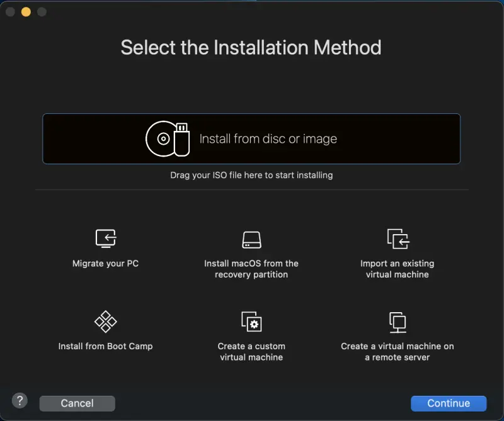Click the yellow minimize window control
504x421 pixels.
coord(25,11)
